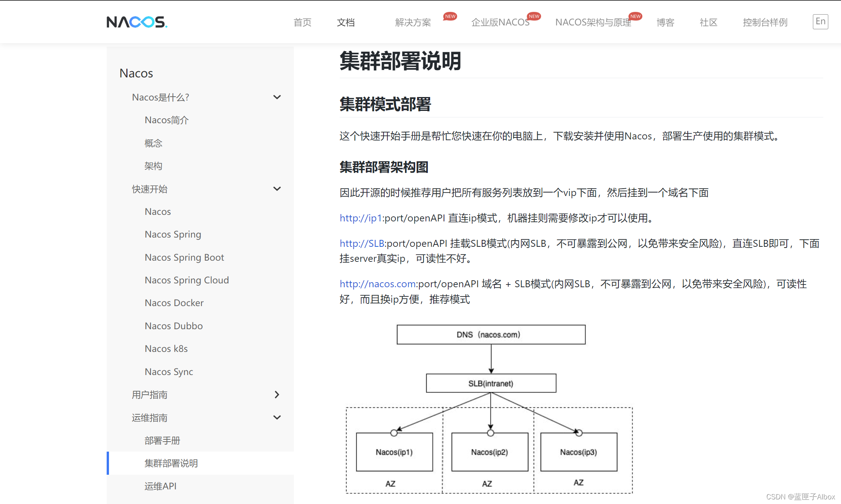Open 概念 sidebar page

153,143
